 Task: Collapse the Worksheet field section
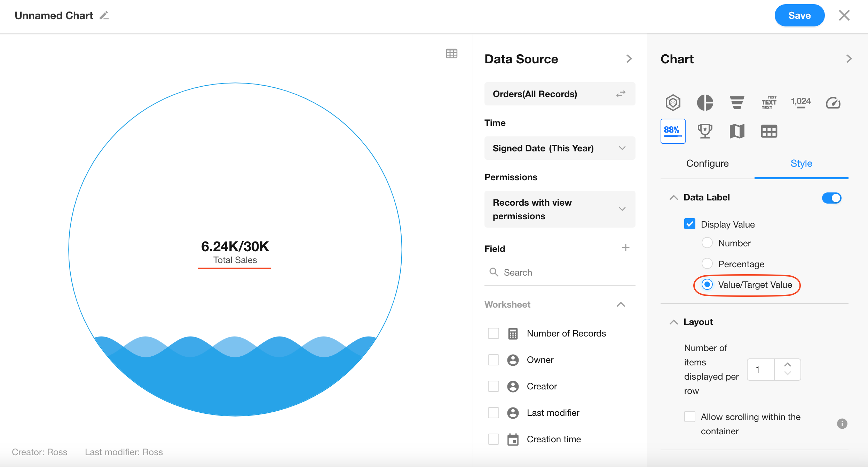pyautogui.click(x=621, y=304)
